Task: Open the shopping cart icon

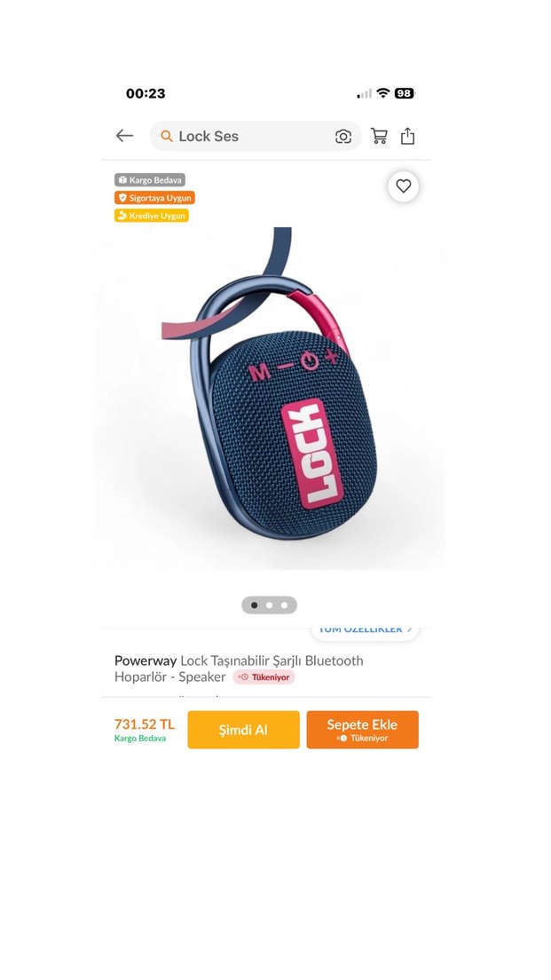Action: coord(379,136)
